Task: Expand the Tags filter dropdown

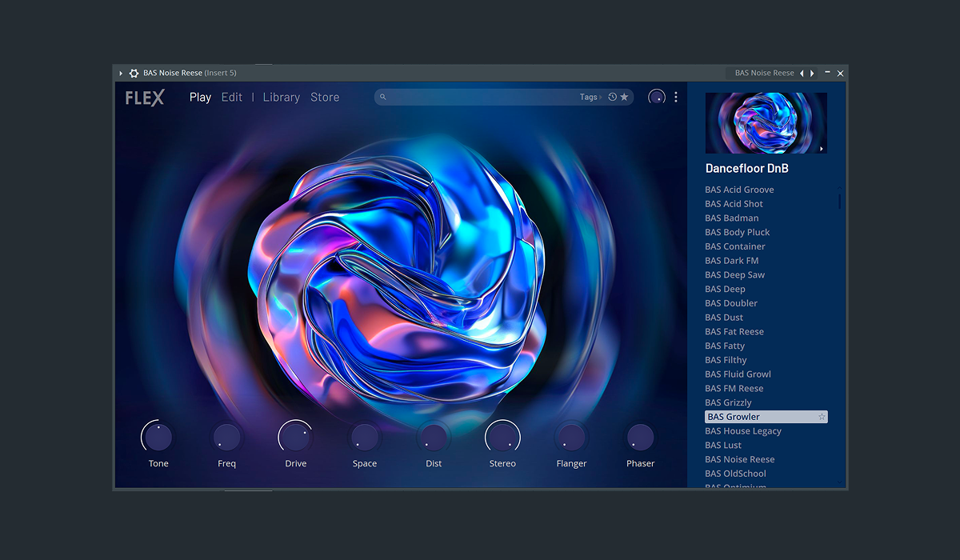Action: (591, 97)
